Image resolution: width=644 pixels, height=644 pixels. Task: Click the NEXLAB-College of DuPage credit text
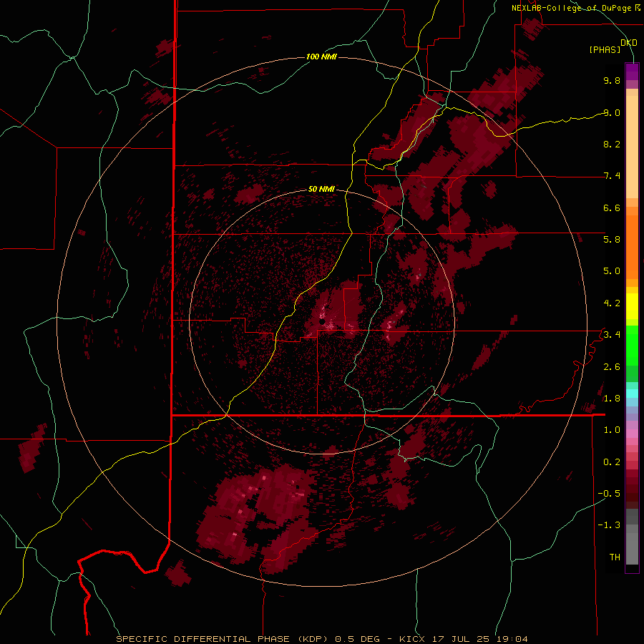pyautogui.click(x=575, y=8)
